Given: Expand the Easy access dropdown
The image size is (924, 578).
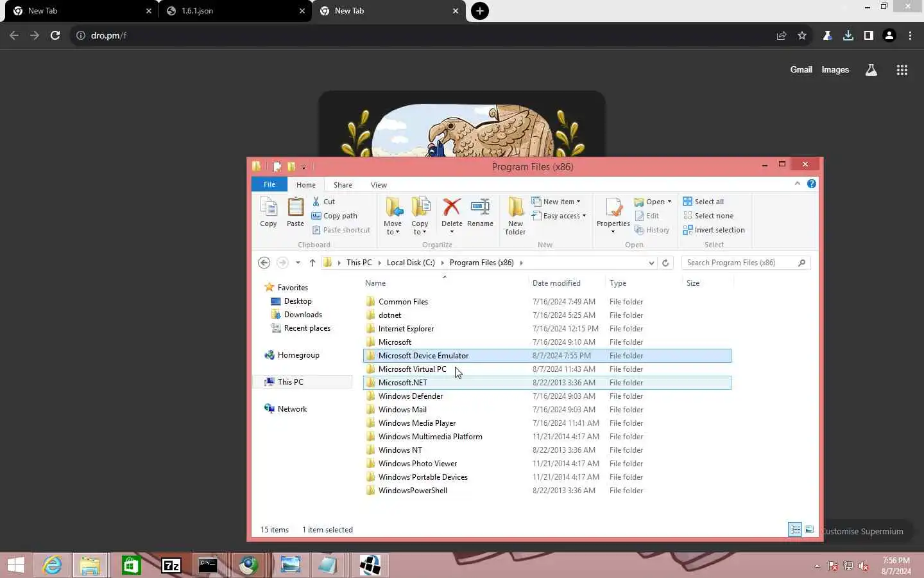Looking at the screenshot, I should [x=584, y=216].
